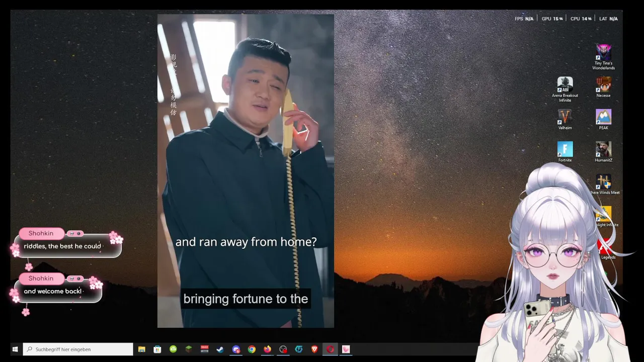The image size is (644, 362).
Task: Click the blue swirl taskbar icon
Action: click(299, 349)
